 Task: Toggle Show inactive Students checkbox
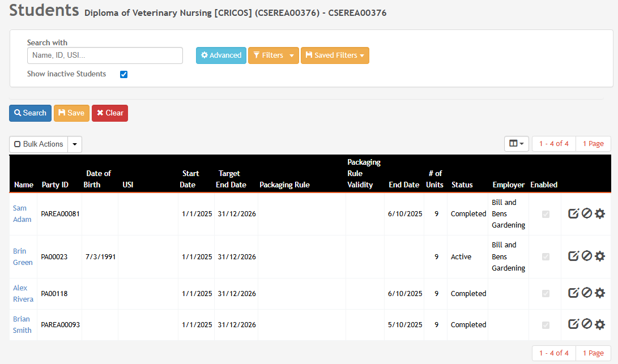coord(123,75)
